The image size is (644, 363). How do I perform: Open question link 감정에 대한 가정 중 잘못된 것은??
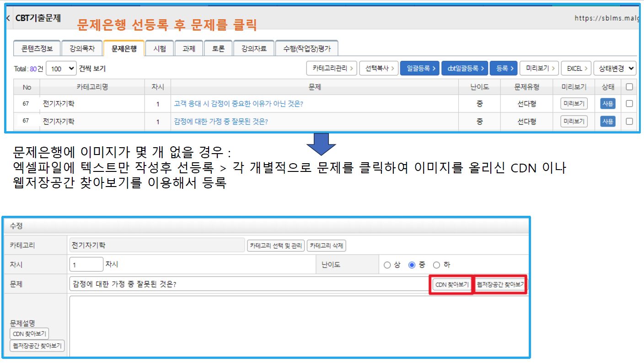220,122
